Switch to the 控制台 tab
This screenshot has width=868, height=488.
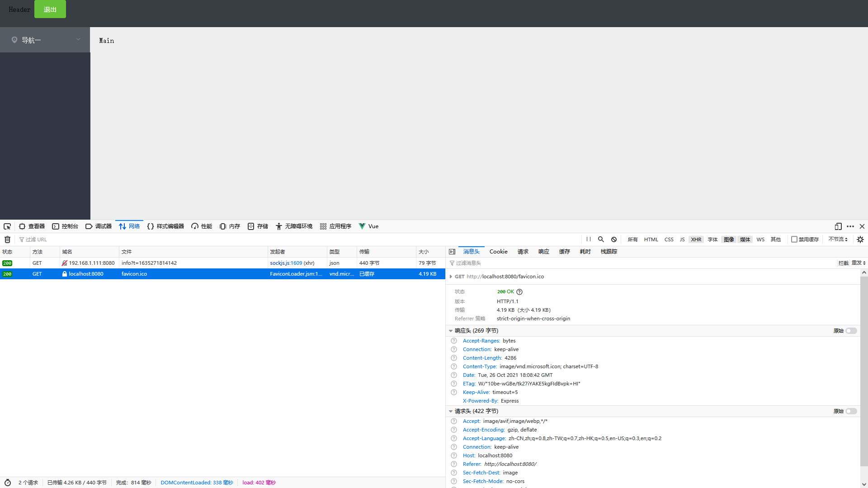tap(65, 226)
